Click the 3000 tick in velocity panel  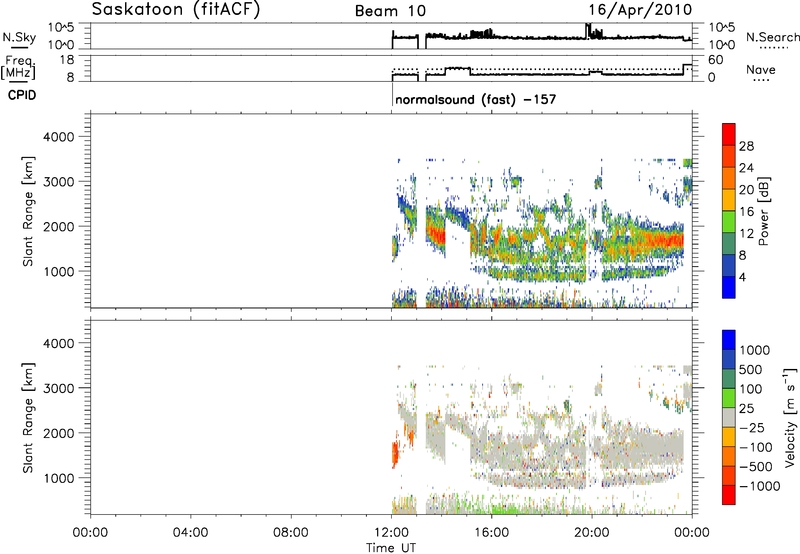pyautogui.click(x=59, y=388)
